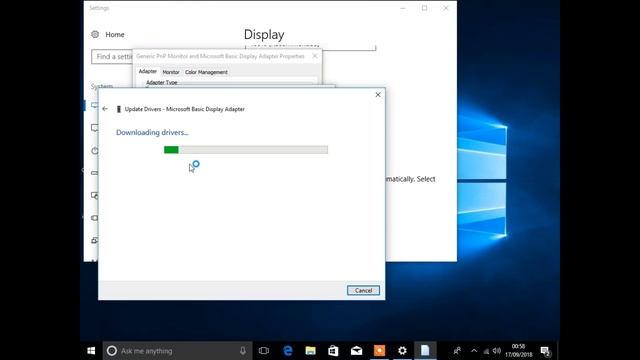Show hidden system tray icons

474,351
